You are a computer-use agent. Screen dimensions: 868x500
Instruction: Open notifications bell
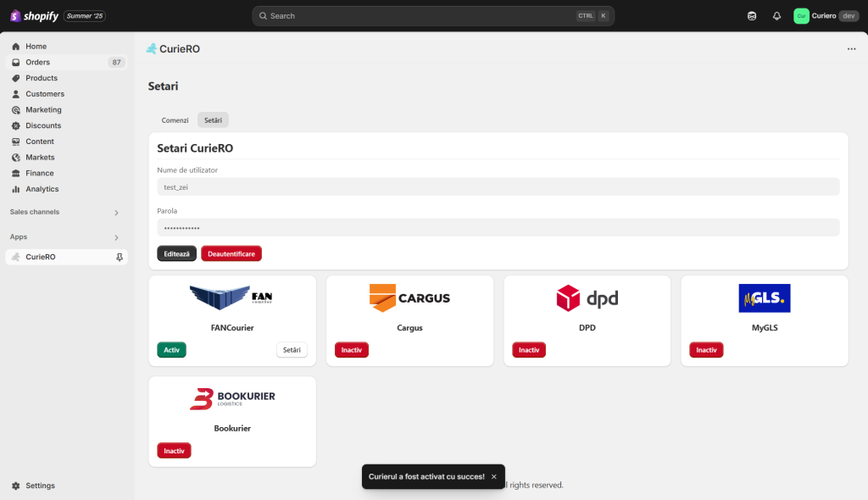click(x=776, y=16)
